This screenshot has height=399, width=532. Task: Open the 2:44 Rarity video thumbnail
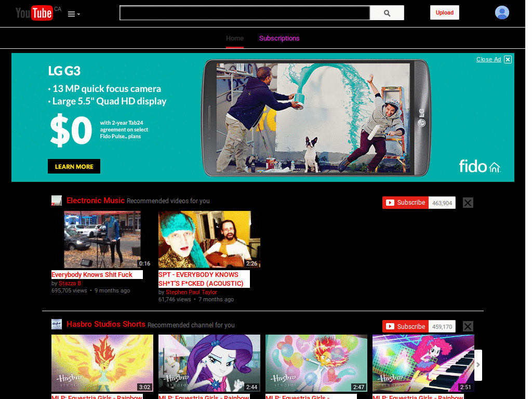[x=209, y=363]
